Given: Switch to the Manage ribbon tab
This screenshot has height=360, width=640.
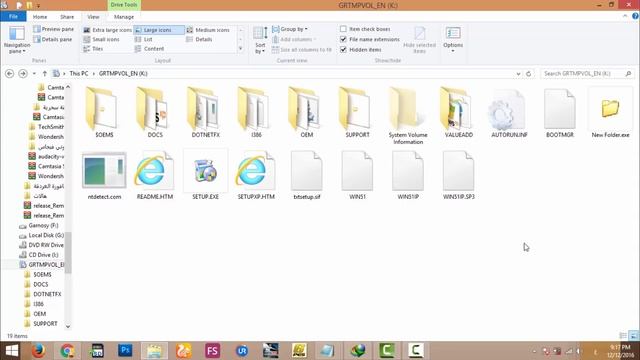Looking at the screenshot, I should point(124,17).
